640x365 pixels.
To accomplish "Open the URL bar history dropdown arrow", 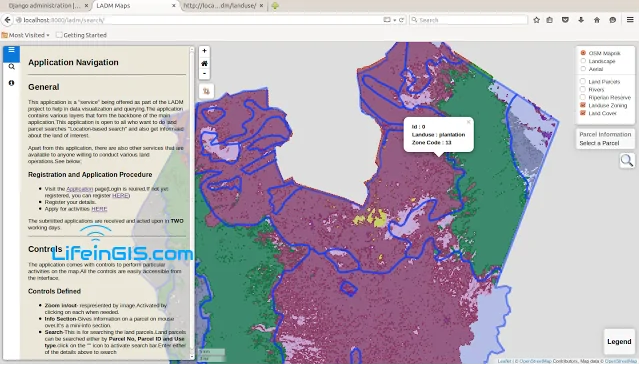I will tap(394, 20).
